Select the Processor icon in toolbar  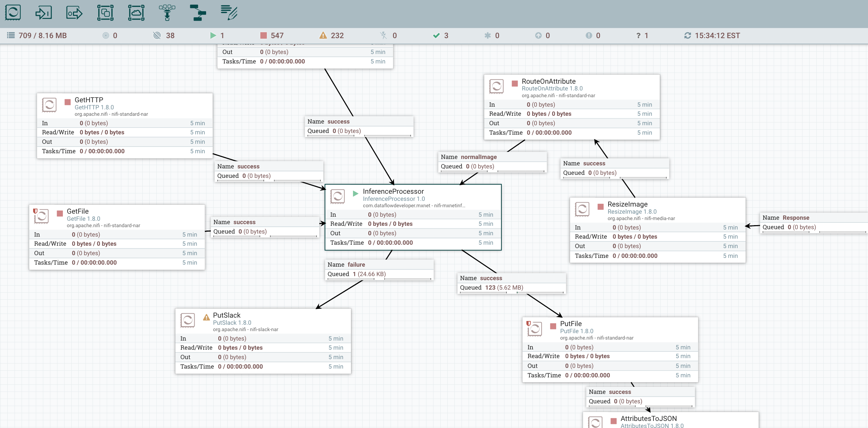click(x=13, y=13)
